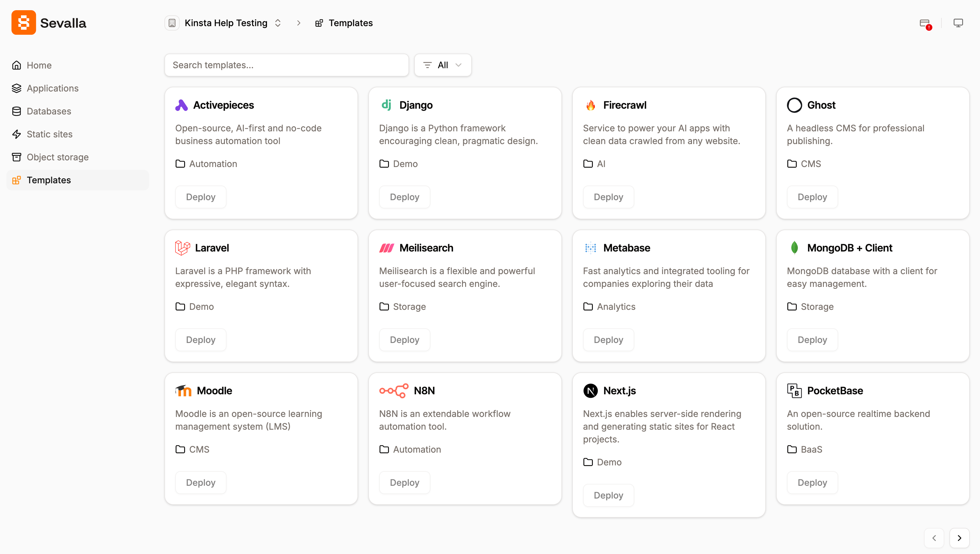Go to next templates page arrow
Viewport: 980px width, 554px height.
point(959,538)
